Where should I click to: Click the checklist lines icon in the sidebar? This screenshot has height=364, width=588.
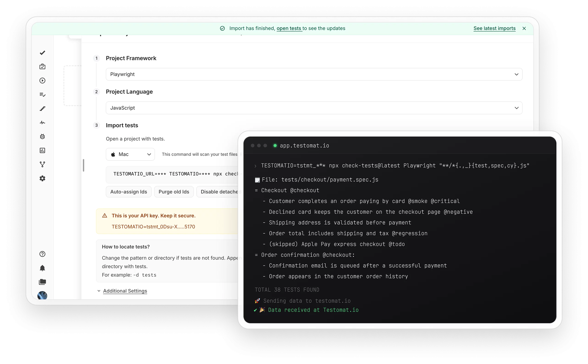point(42,95)
